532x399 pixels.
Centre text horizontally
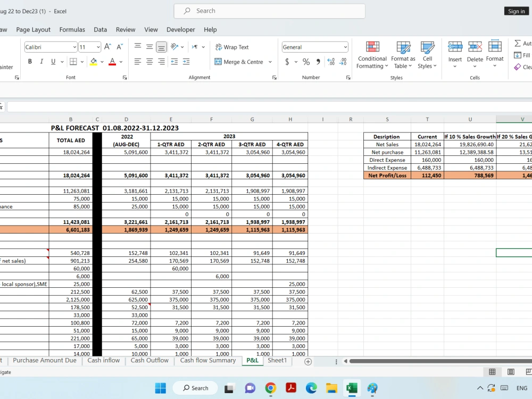[149, 62]
